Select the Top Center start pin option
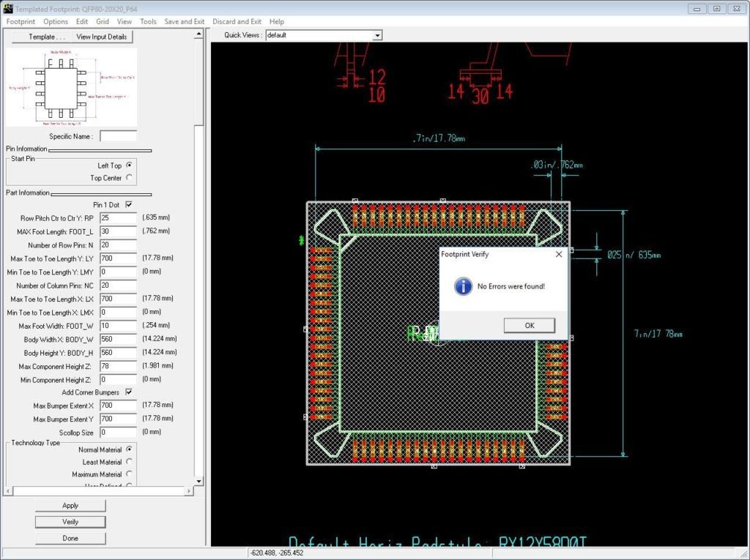The width and height of the screenshot is (750, 560). (x=129, y=177)
